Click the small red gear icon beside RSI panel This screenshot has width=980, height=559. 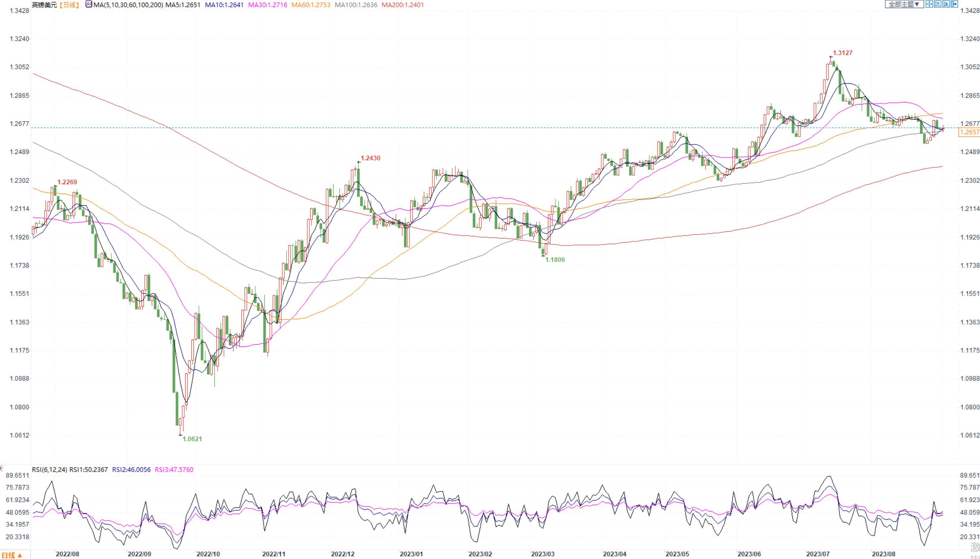[1, 468]
